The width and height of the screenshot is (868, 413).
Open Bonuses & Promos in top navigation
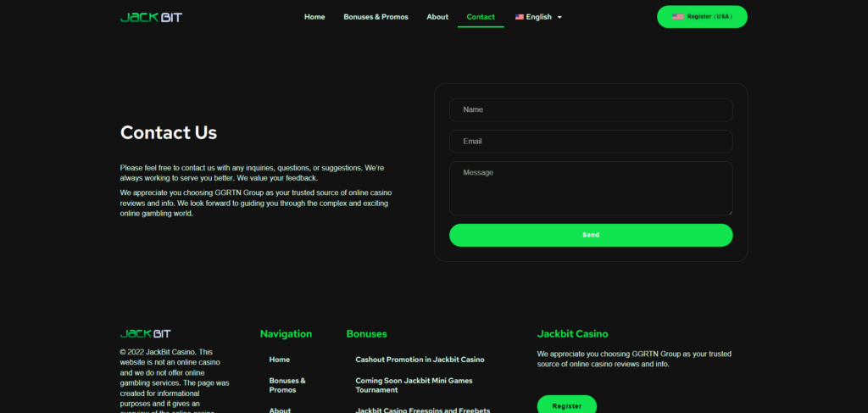point(376,17)
